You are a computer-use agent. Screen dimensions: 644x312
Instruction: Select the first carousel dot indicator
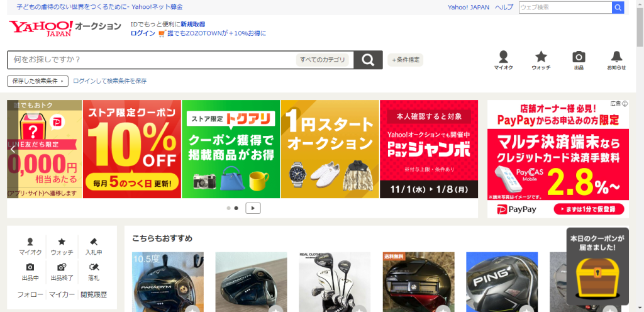point(228,208)
